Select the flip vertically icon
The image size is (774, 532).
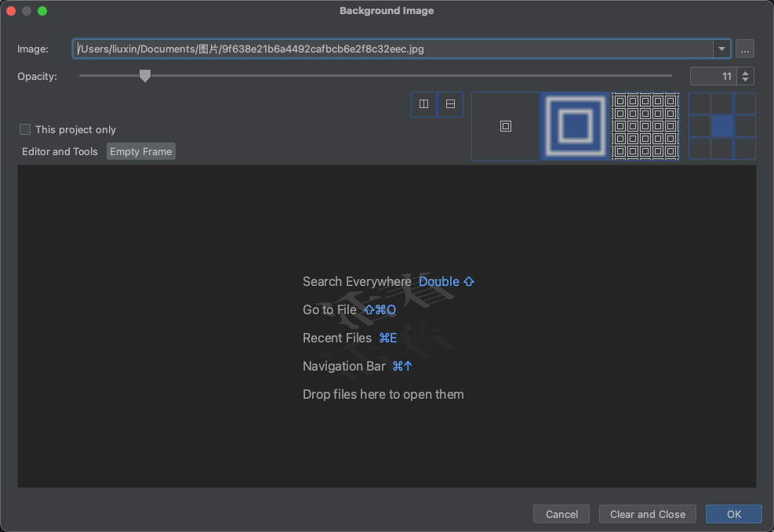coord(449,103)
